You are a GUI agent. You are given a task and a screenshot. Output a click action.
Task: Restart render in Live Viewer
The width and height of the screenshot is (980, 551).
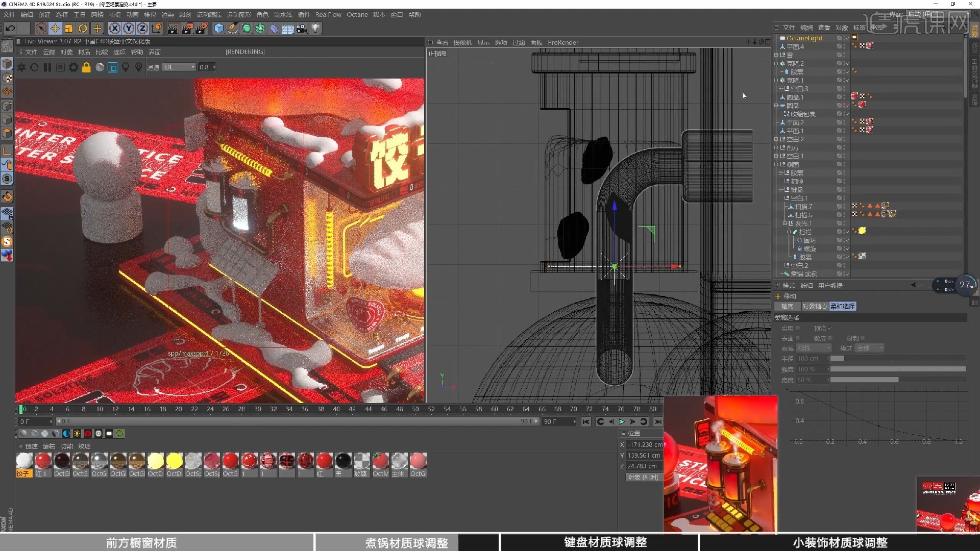34,67
